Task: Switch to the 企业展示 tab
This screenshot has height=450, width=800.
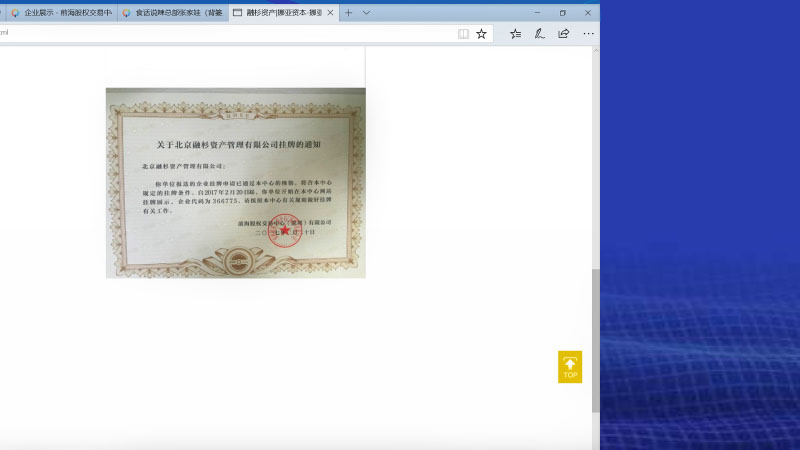Action: coord(62,13)
